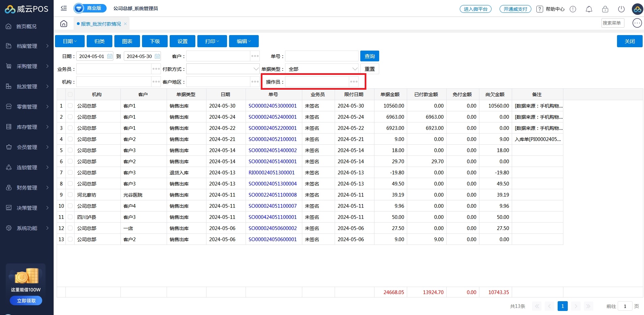
Task: Open customer lookup ellipsis next to 客户 field
Action: 255,56
